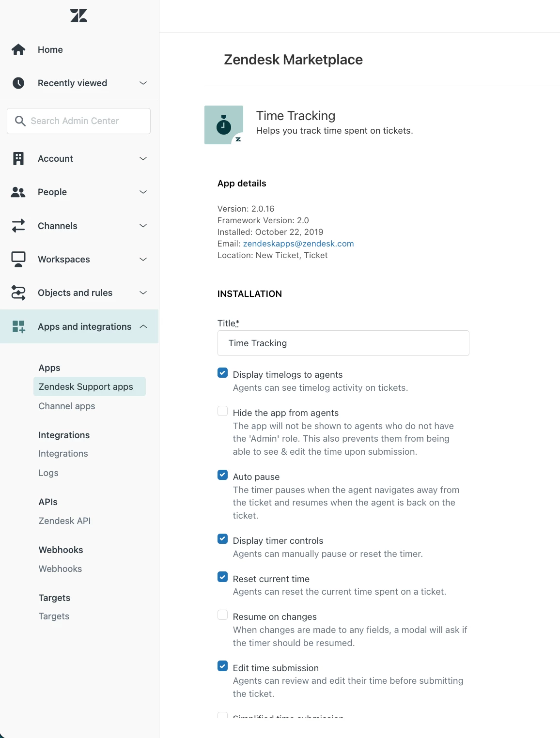Click the Resume on changes label
Screen dimensions: 560x738
(x=275, y=617)
